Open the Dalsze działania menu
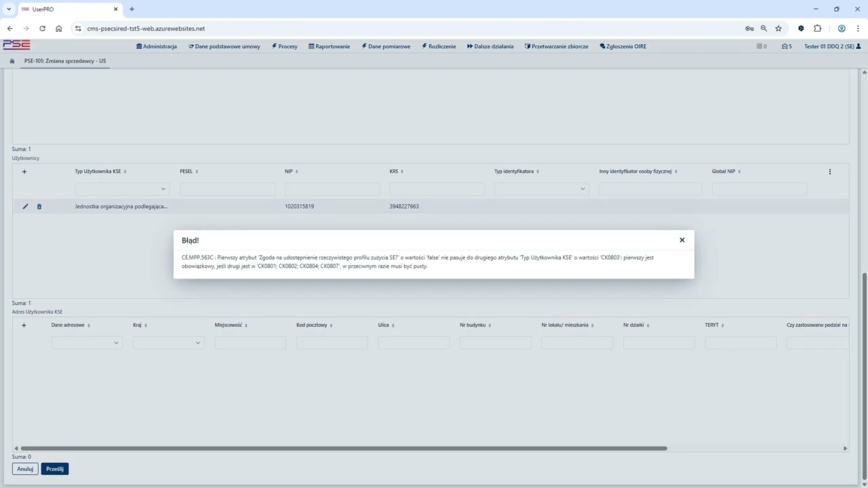Screen dimensions: 868x488 (490, 47)
